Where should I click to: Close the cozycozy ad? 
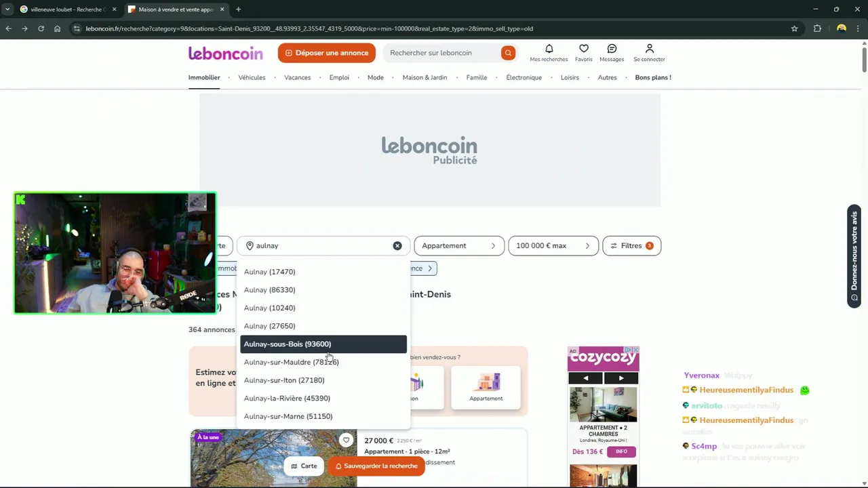click(x=635, y=350)
